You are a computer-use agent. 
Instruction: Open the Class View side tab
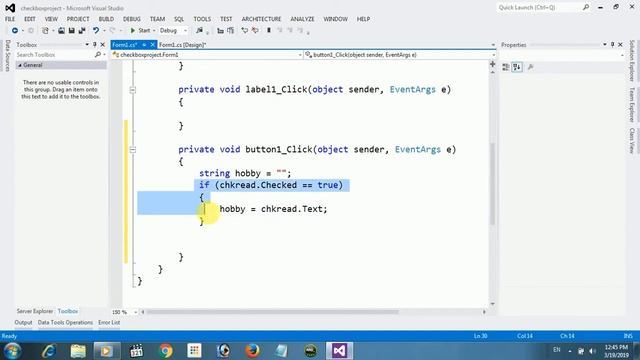coord(632,141)
